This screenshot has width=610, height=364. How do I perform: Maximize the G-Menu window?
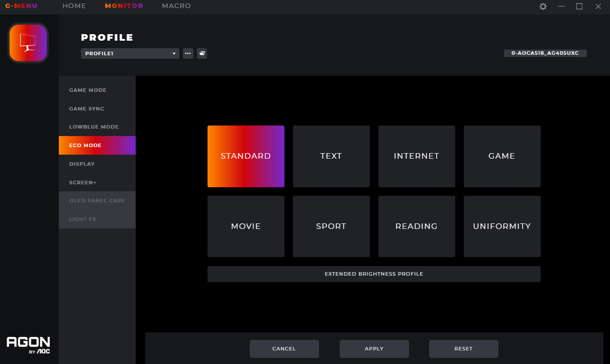click(579, 7)
